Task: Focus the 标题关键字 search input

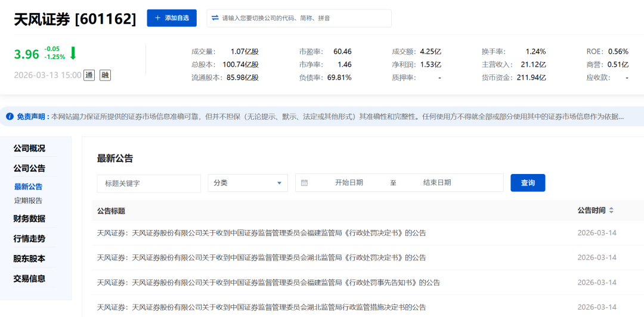Action: pos(149,183)
